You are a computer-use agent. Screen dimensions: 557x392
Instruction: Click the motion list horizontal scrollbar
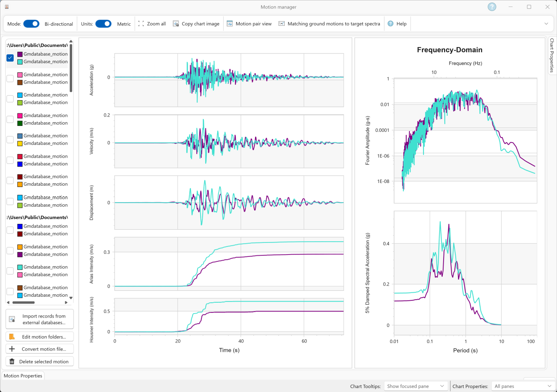[x=23, y=302]
